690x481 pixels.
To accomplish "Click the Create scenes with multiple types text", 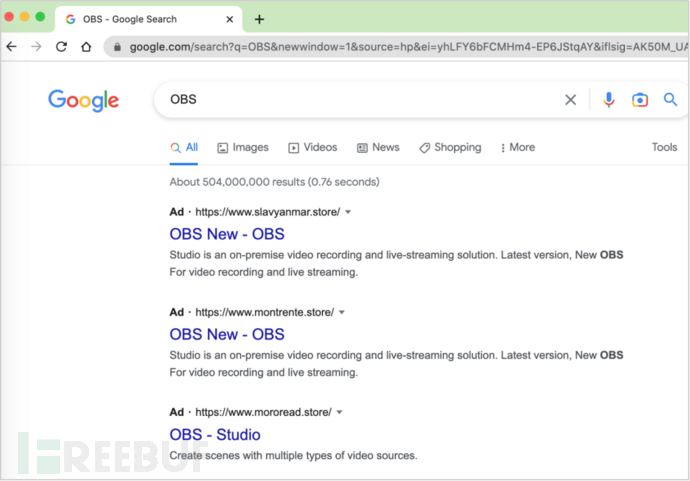I will (x=294, y=455).
